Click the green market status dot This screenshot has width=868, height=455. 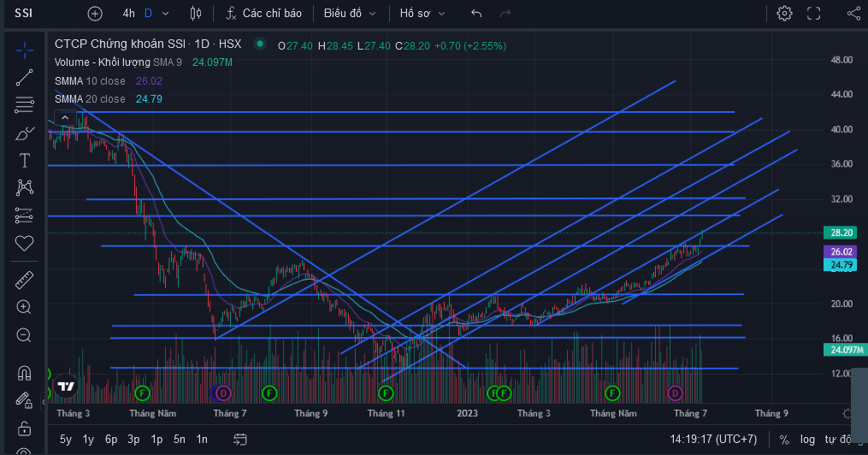[x=260, y=44]
